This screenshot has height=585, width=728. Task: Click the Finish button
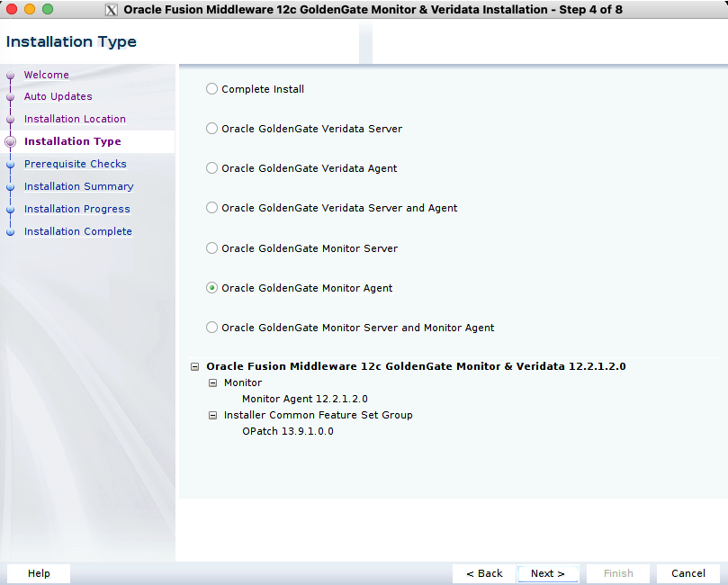pyautogui.click(x=618, y=573)
